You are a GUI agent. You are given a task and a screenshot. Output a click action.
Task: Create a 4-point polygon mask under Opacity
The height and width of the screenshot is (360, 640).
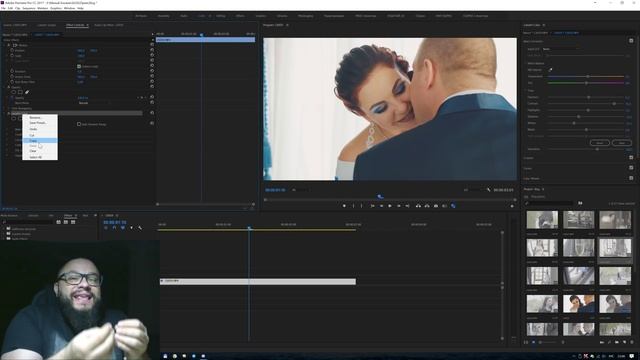pyautogui.click(x=20, y=92)
